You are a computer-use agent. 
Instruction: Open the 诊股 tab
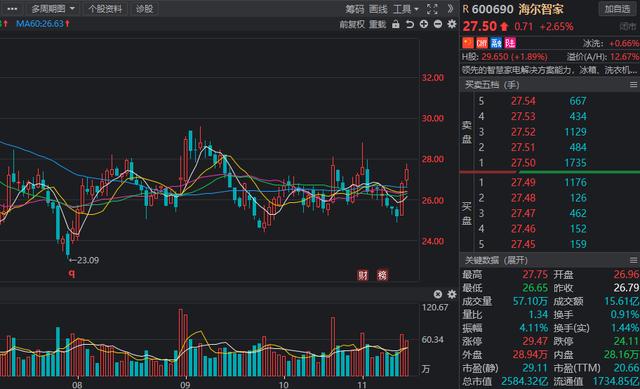coord(144,9)
